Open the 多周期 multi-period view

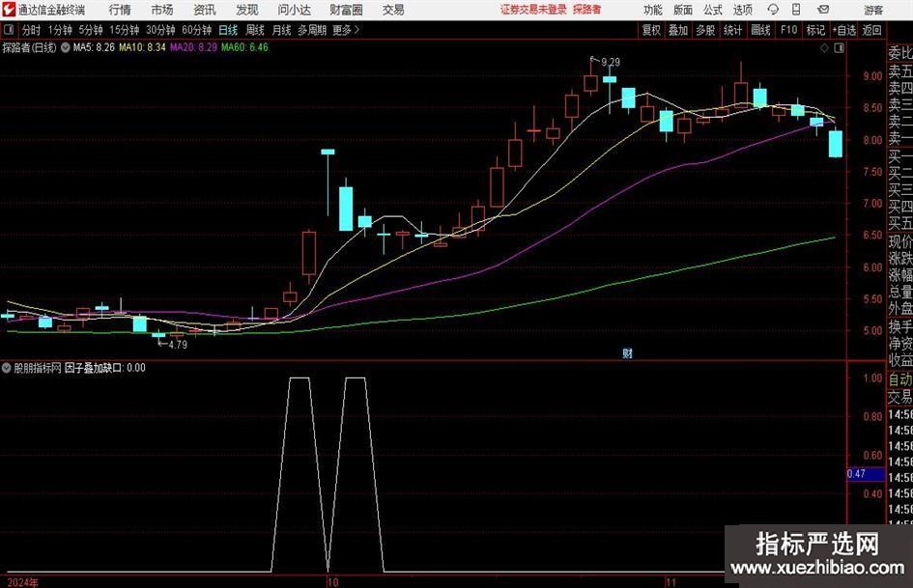pyautogui.click(x=312, y=30)
